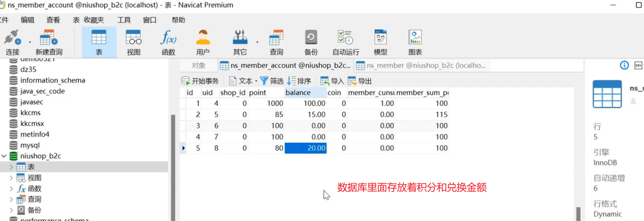Viewport: 644px width, 221px height.
Task: Show the info panel via info icon
Action: pyautogui.click(x=624, y=66)
